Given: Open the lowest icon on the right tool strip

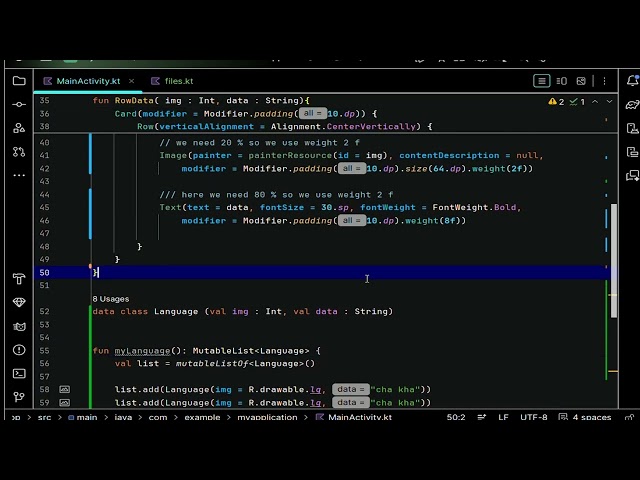Looking at the screenshot, I should 632,176.
